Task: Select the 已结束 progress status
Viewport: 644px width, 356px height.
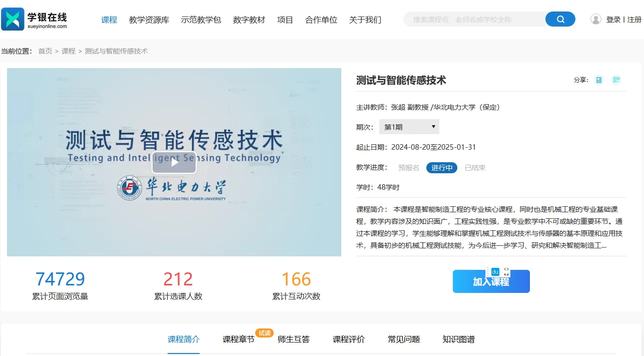Action: point(475,168)
